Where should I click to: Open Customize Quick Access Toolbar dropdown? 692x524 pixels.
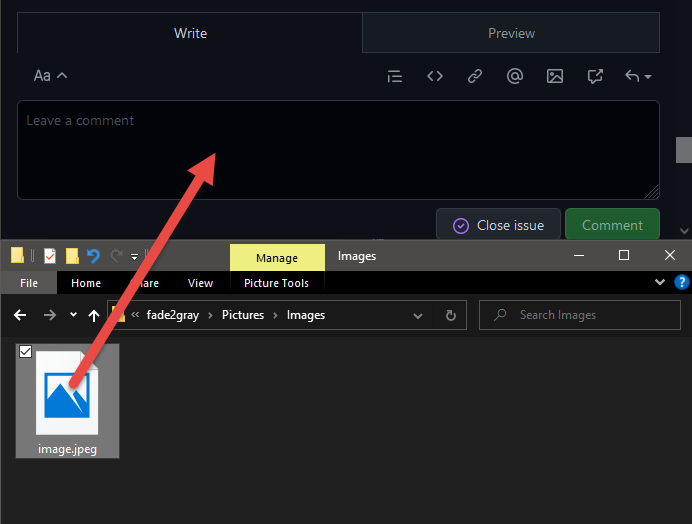(134, 256)
